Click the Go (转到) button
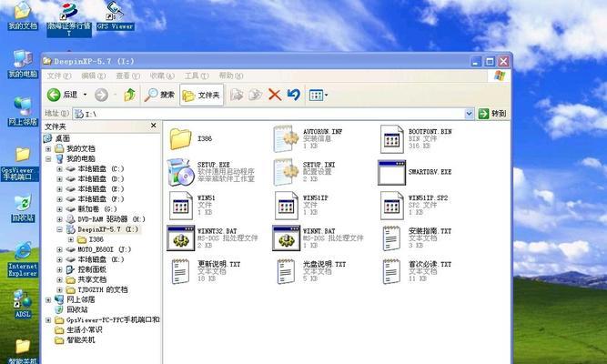This screenshot has height=364, width=607. (x=492, y=114)
